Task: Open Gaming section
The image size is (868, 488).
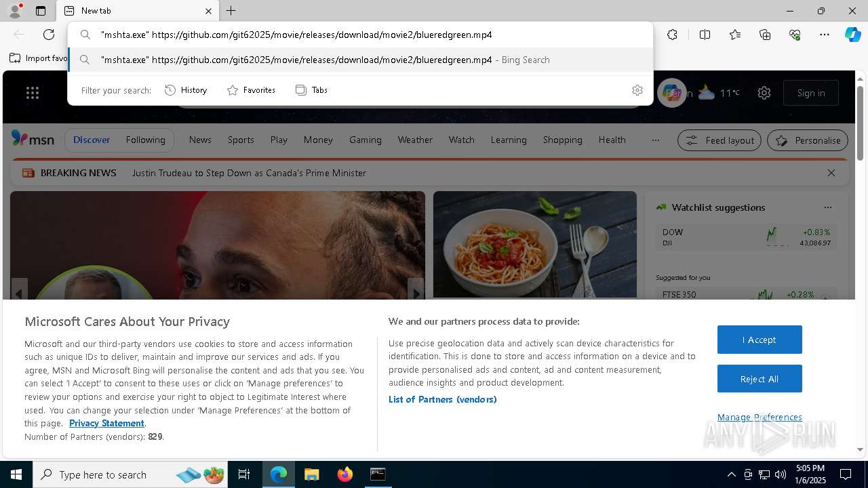Action: [366, 140]
